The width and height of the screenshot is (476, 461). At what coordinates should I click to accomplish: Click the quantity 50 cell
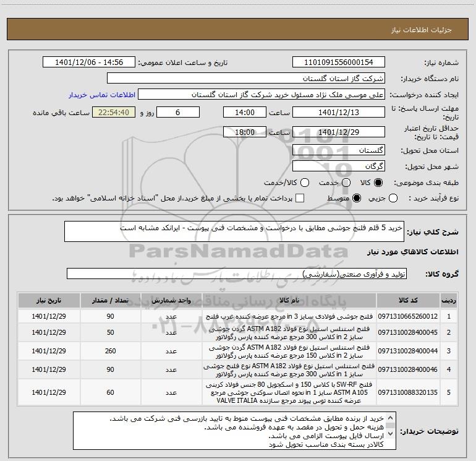pyautogui.click(x=110, y=332)
